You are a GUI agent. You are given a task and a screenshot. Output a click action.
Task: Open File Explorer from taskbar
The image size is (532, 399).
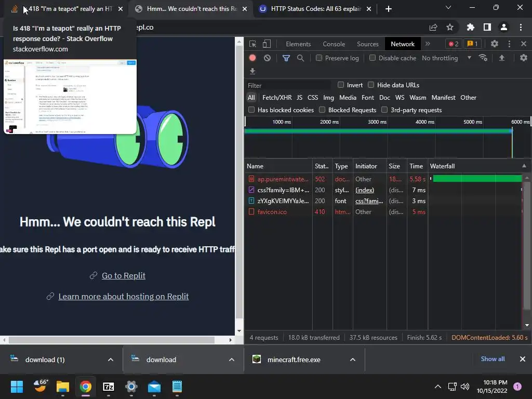(x=63, y=387)
